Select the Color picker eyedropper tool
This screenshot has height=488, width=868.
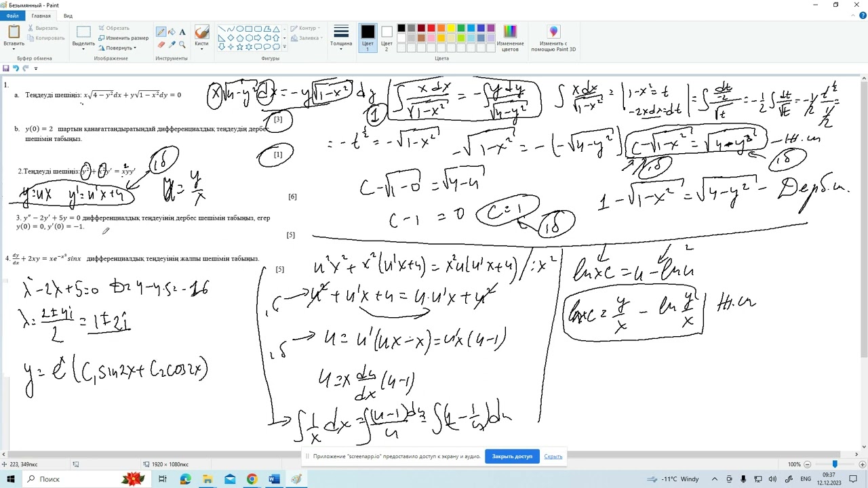tap(172, 44)
